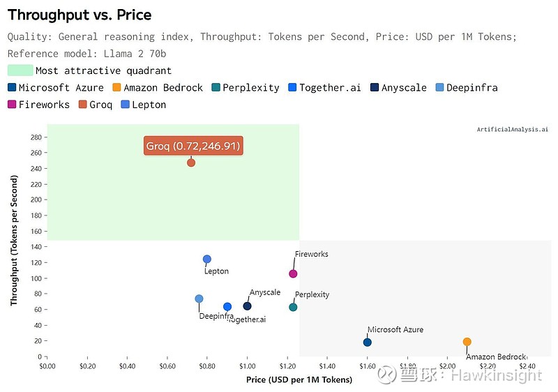Click the Lepton data point marker
The height and width of the screenshot is (392, 558).
(207, 259)
